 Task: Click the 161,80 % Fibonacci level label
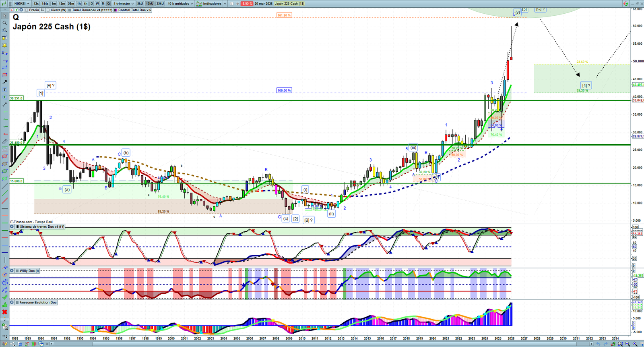[x=284, y=15]
